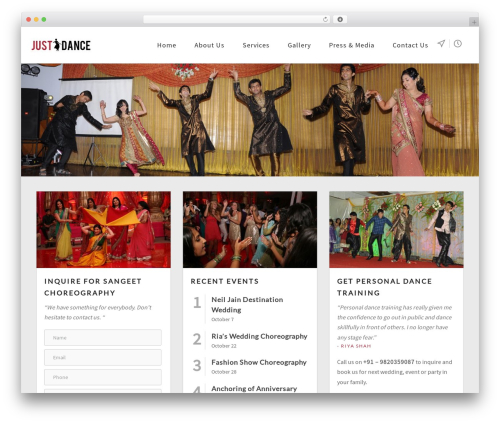Open new tab with plus button
This screenshot has width=500, height=423.
[474, 22]
